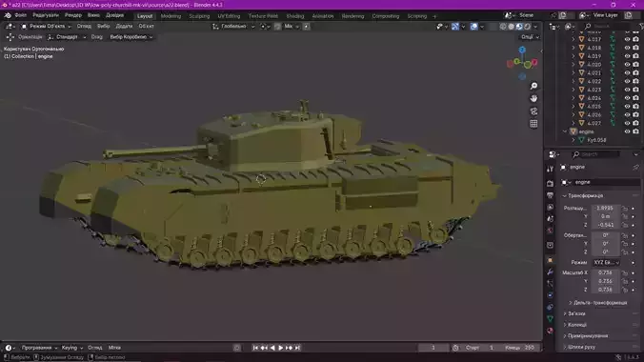
Task: Open the Опції dropdown in viewport
Action: click(530, 37)
